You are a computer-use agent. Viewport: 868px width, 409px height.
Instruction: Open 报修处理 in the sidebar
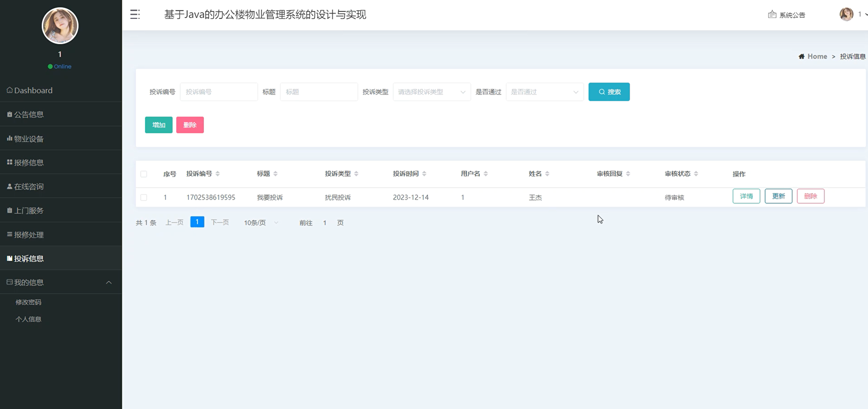(x=29, y=235)
